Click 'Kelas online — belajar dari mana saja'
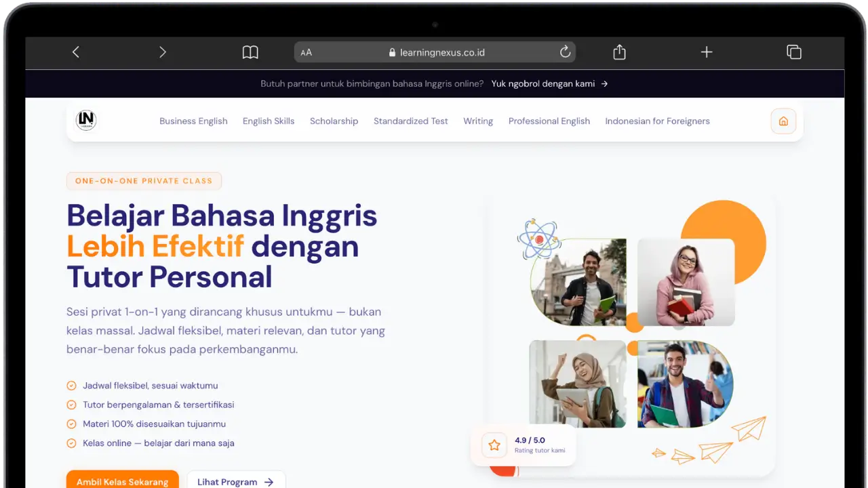 pos(159,443)
